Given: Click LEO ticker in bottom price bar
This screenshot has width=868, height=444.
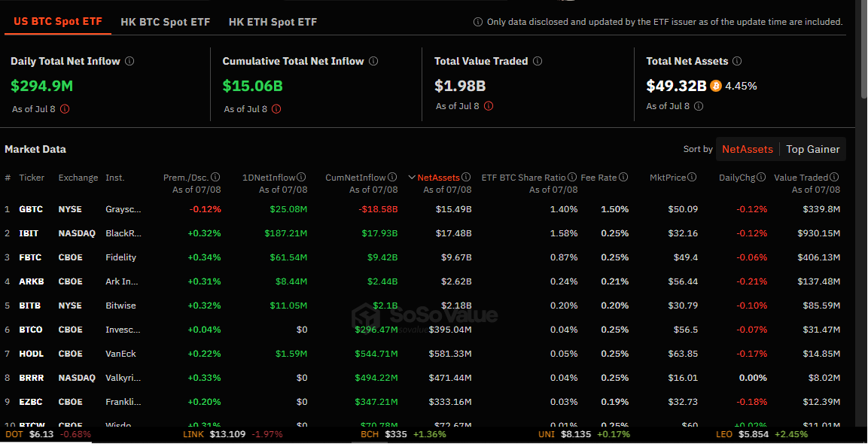Looking at the screenshot, I should pyautogui.click(x=724, y=434).
